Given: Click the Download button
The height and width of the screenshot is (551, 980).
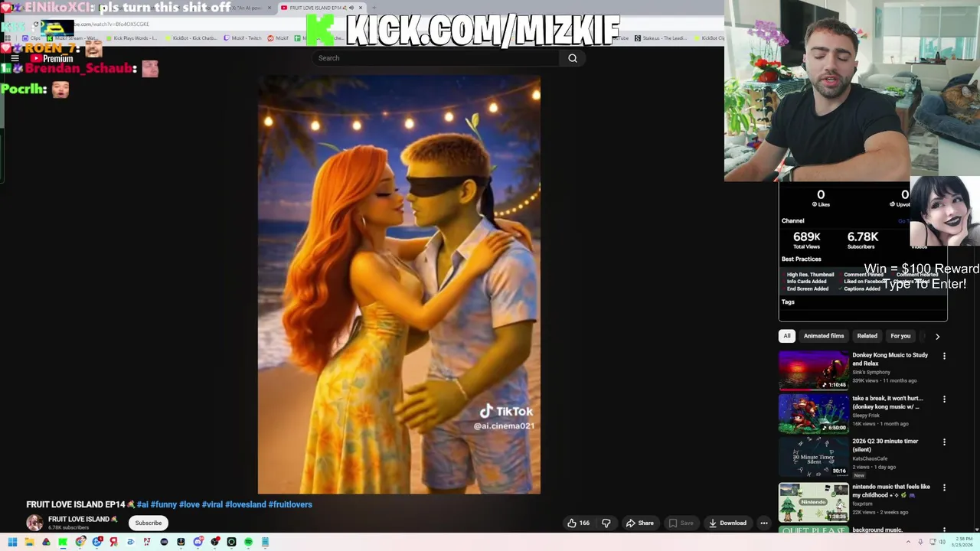Looking at the screenshot, I should pos(727,523).
